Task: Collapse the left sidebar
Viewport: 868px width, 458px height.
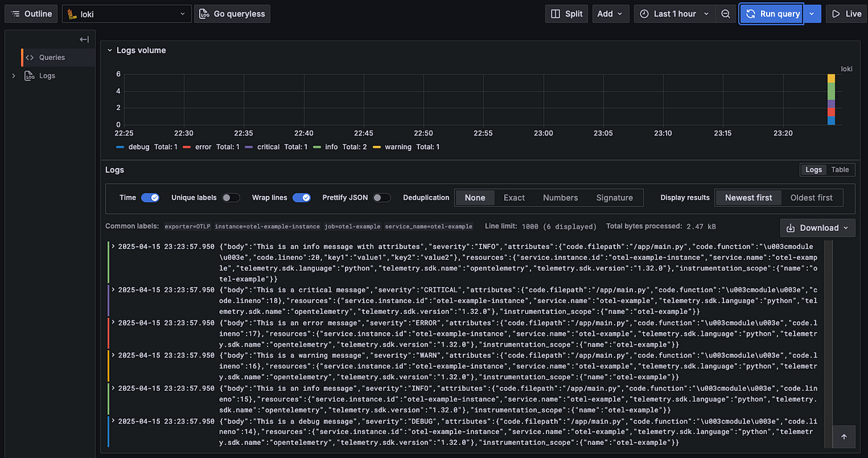Action: click(x=84, y=39)
